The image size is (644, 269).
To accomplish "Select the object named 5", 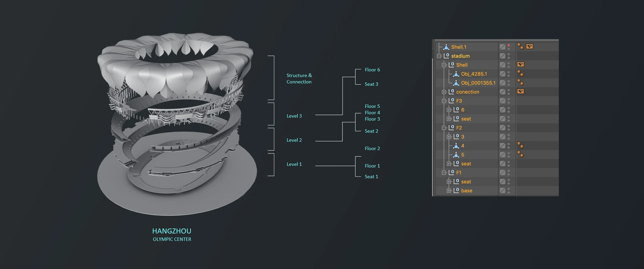I will (463, 155).
